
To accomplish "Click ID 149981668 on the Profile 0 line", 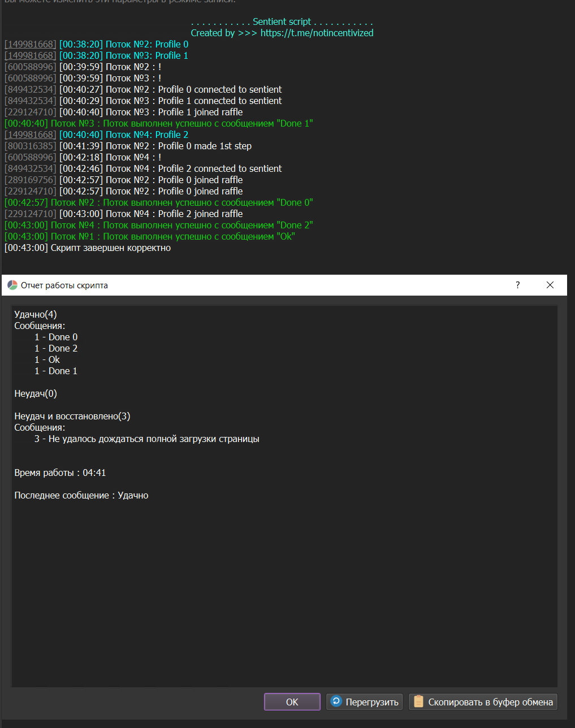I will pyautogui.click(x=31, y=44).
